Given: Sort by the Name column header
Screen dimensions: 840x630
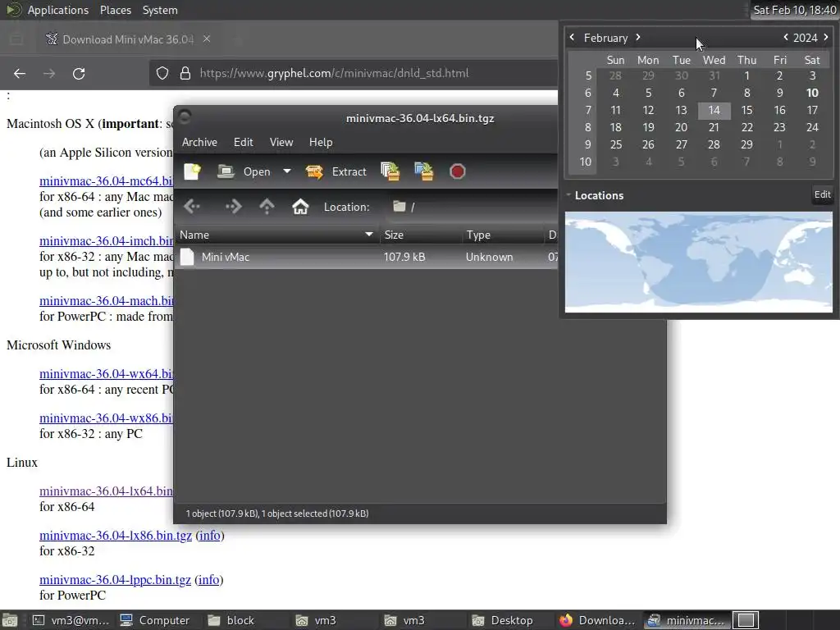Looking at the screenshot, I should click(x=276, y=235).
